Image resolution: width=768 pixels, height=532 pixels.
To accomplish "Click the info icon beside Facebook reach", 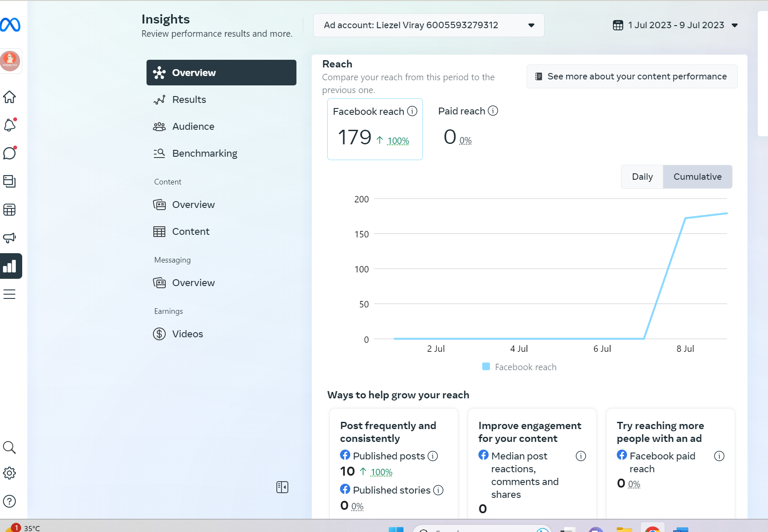I will click(x=412, y=111).
